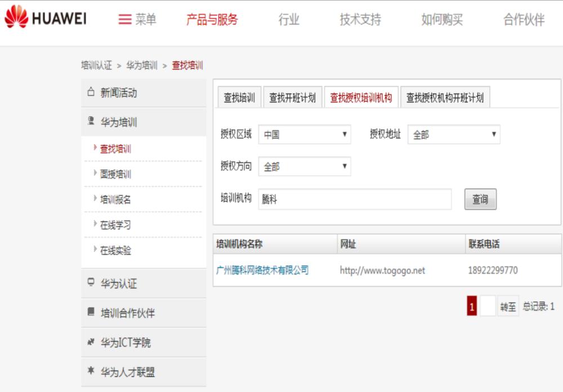Click the book icon beside 培训合作伙伴
563x392 pixels.
click(91, 311)
